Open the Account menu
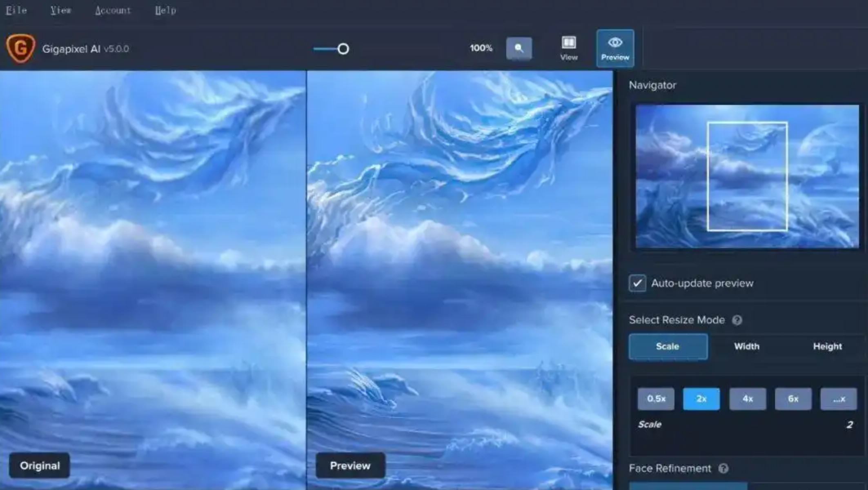The height and width of the screenshot is (490, 868). [113, 10]
